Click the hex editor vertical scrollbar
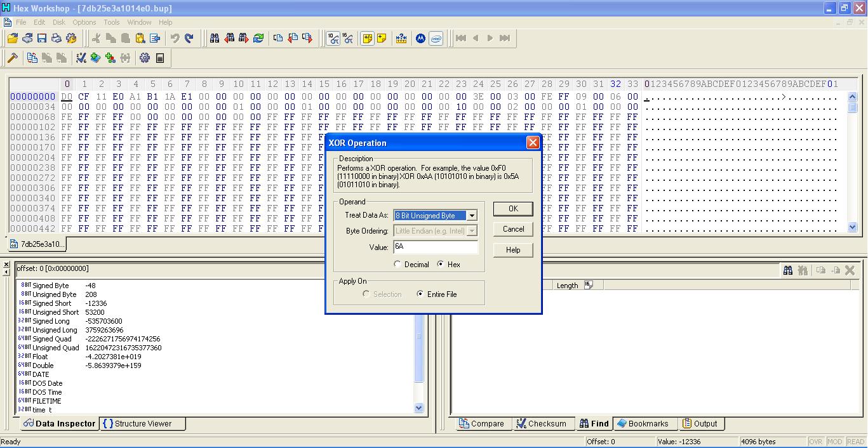This screenshot has width=868, height=448. pyautogui.click(x=852, y=162)
